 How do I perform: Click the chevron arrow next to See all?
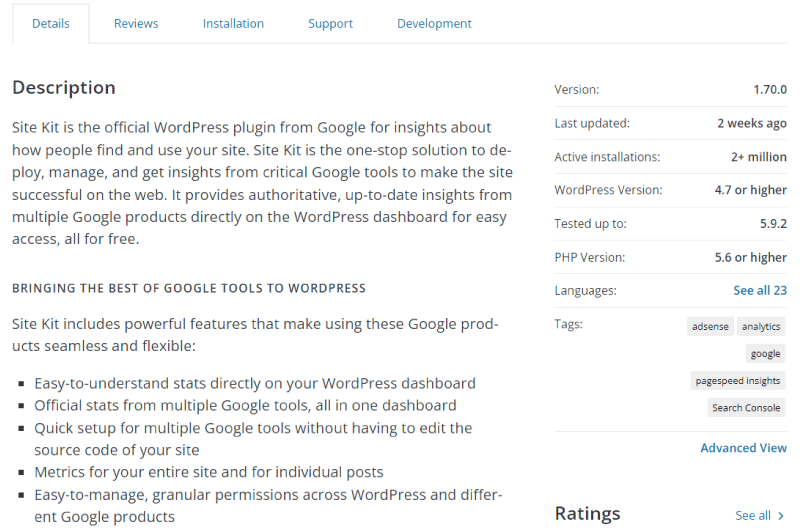point(781,516)
